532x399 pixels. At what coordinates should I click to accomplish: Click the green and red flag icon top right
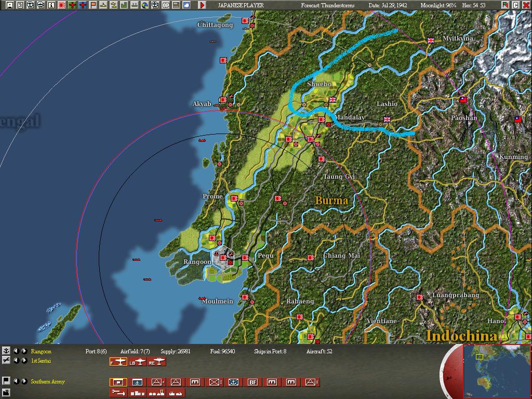tap(505, 5)
